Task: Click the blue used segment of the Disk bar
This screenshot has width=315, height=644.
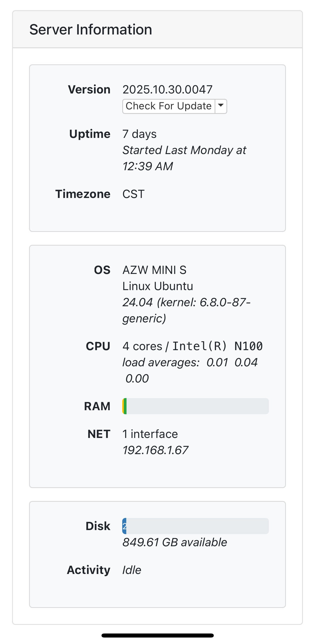Action: 124,526
